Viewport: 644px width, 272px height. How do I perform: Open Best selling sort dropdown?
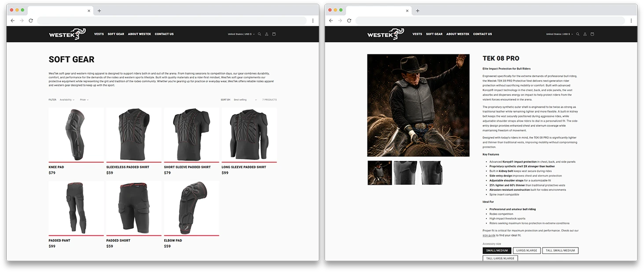tap(245, 100)
